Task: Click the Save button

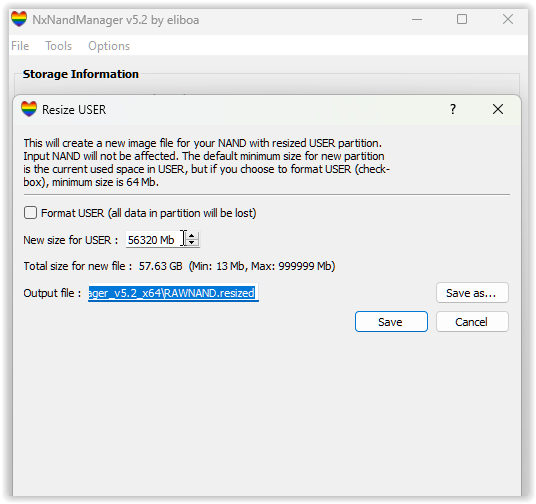Action: point(391,322)
